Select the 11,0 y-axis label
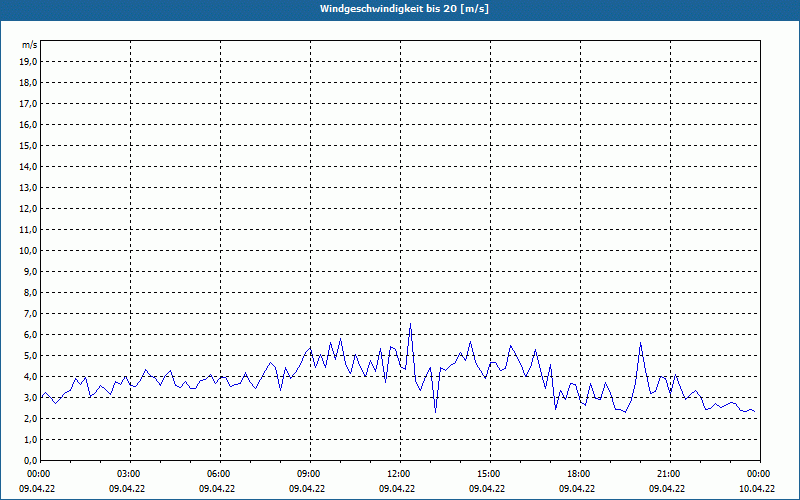This screenshot has height=500, width=800. coord(28,230)
